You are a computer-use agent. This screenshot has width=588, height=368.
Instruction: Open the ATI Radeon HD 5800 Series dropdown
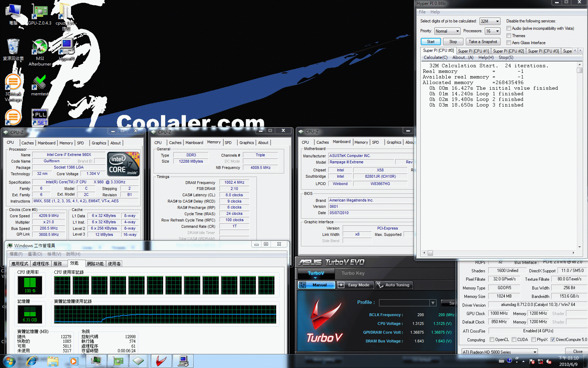(499, 352)
